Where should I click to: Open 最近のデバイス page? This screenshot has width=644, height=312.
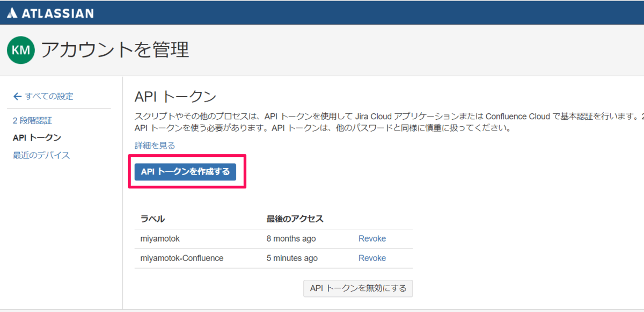coord(41,155)
